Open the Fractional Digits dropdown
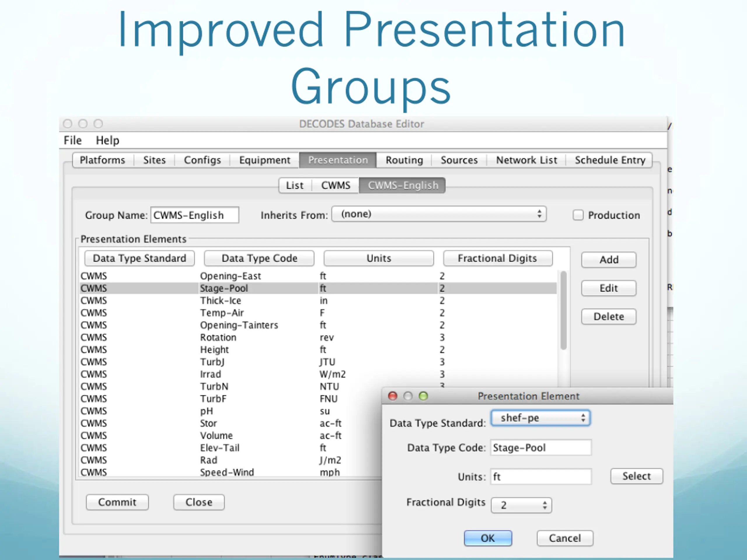The image size is (747, 560). click(x=521, y=505)
